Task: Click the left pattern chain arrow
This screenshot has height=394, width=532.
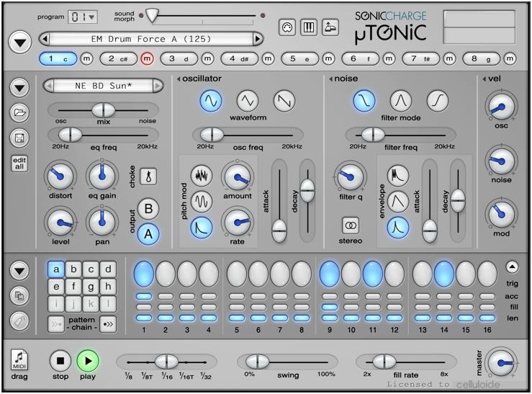Action: (56, 324)
